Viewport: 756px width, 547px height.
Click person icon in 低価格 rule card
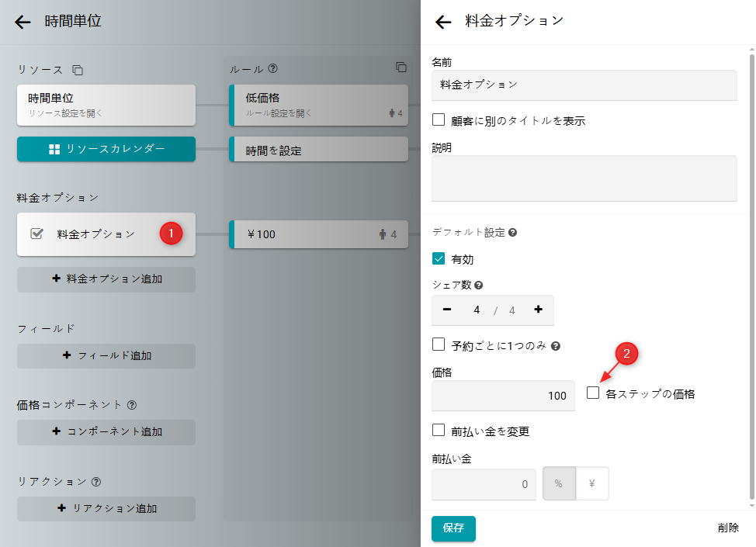[x=391, y=113]
